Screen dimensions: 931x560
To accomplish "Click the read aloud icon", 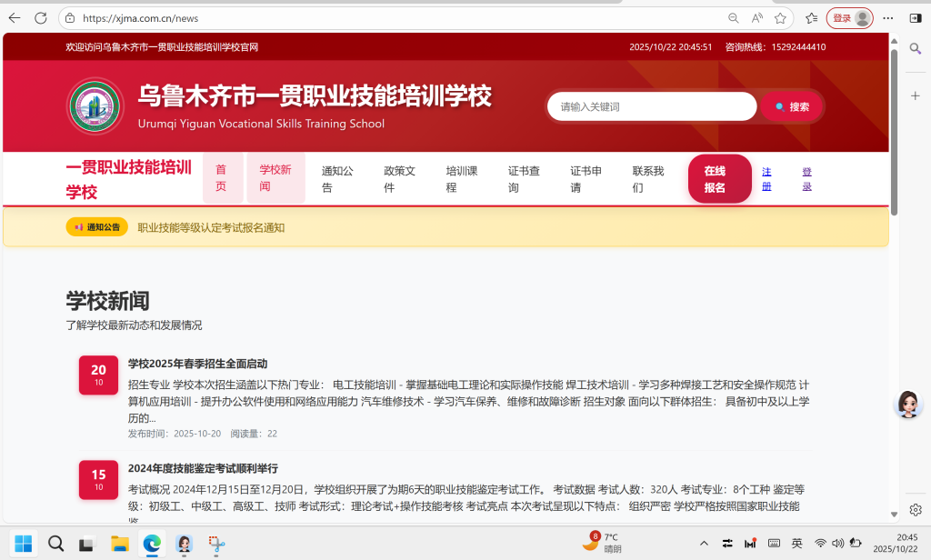I will point(756,18).
